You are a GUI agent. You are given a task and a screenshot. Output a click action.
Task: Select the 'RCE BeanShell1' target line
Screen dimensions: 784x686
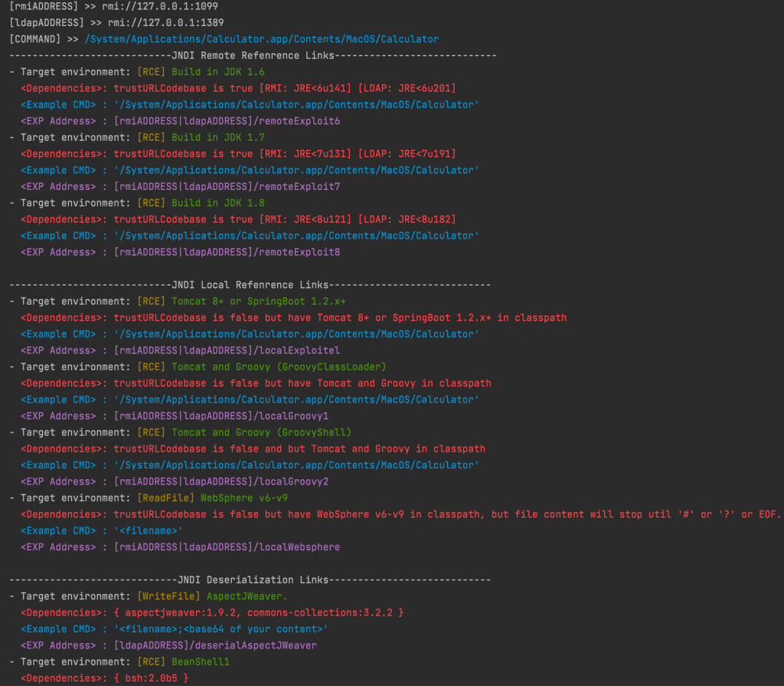[119, 662]
